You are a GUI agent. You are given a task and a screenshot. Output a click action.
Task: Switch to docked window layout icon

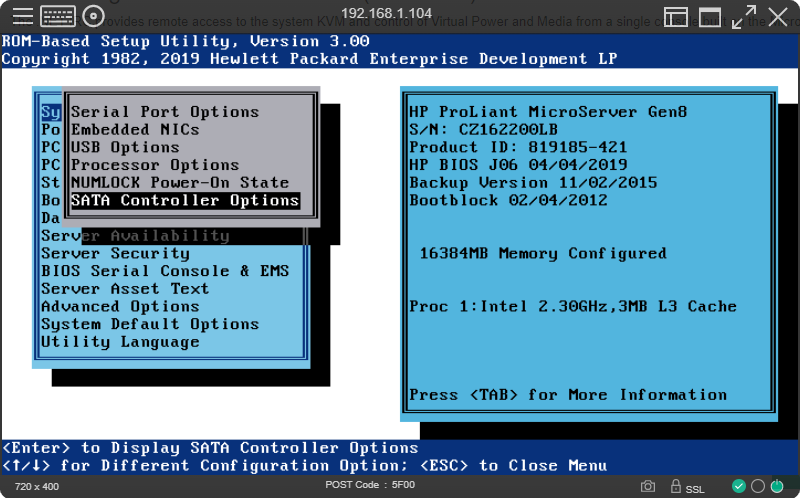[676, 17]
